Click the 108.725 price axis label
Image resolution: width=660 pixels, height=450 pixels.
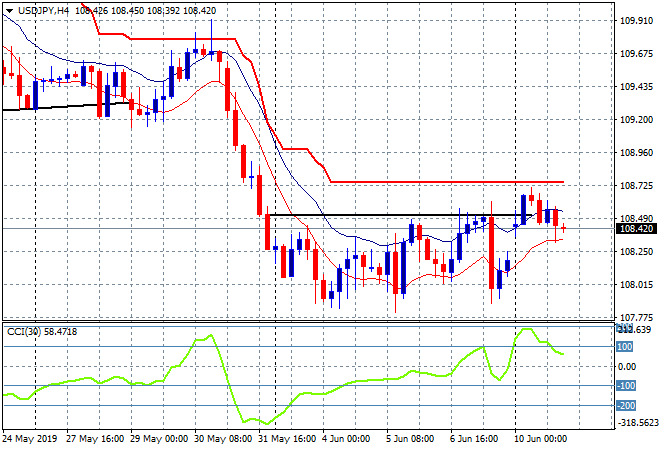tap(636, 186)
